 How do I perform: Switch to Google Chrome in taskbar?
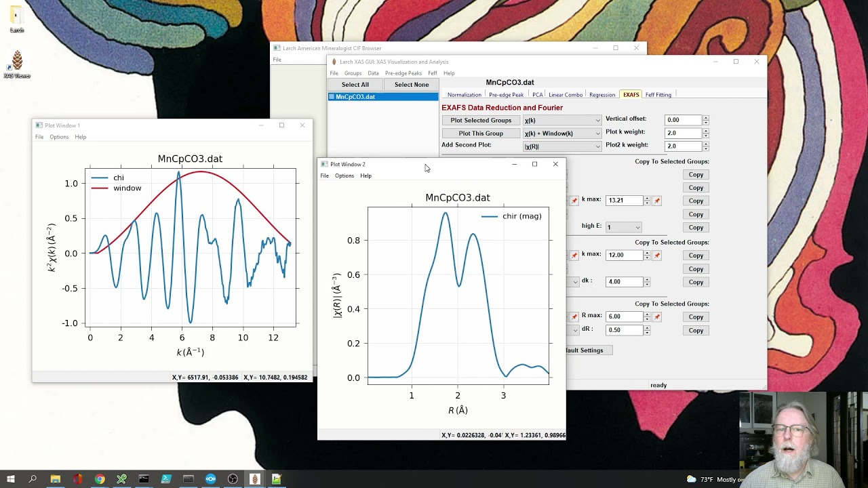click(100, 479)
